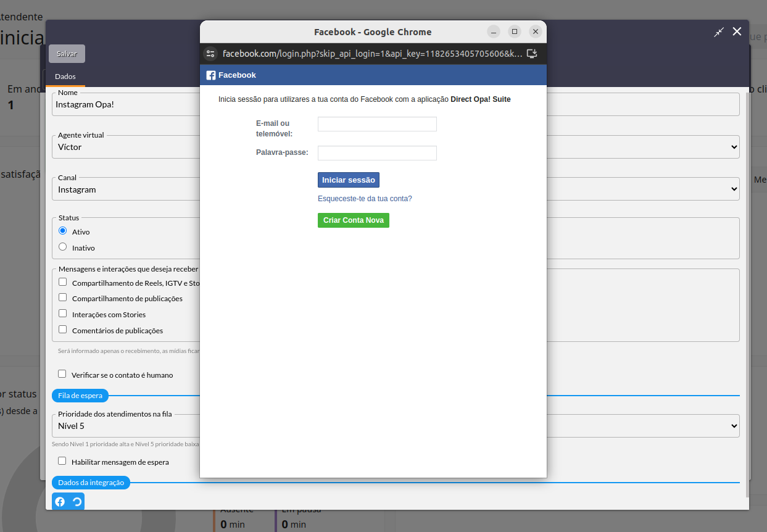Click the Facebook - Google Chrome window title
The width and height of the screenshot is (767, 532).
click(373, 32)
